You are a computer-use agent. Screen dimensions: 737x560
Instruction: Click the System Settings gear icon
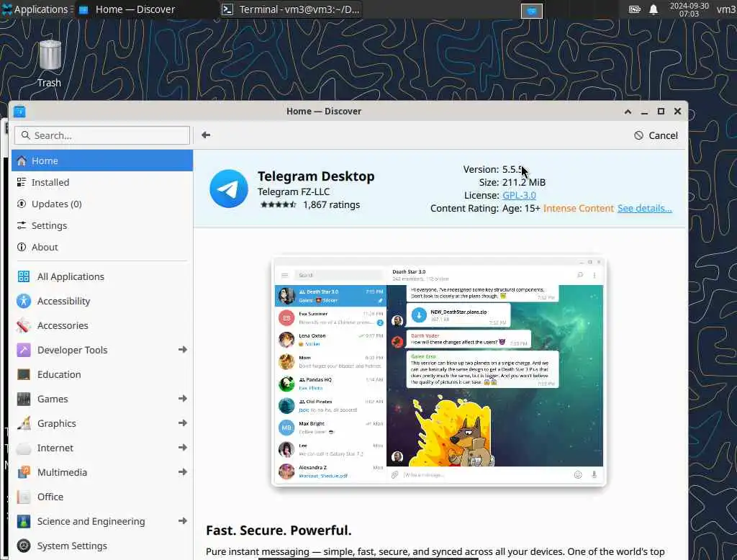point(24,546)
